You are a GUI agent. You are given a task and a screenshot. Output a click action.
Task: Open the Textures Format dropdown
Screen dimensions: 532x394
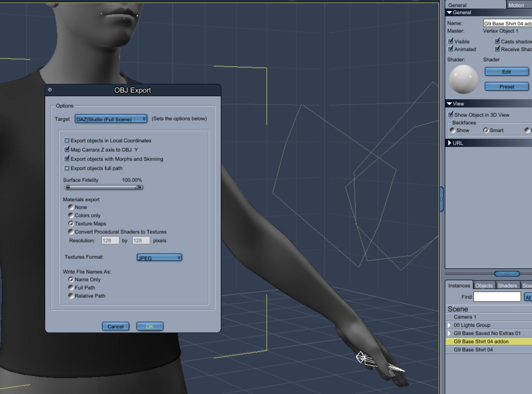[159, 258]
